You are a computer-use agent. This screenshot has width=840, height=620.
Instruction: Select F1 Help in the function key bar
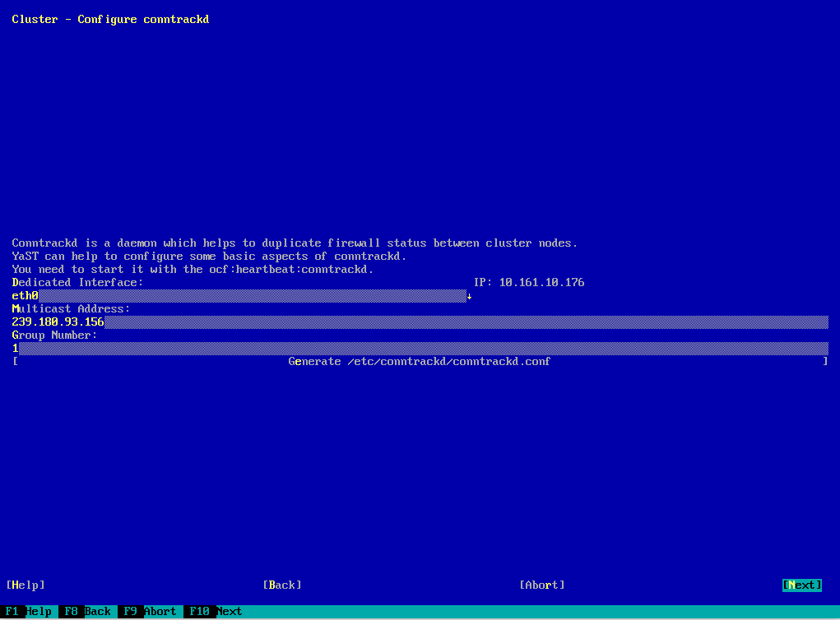click(x=29, y=612)
